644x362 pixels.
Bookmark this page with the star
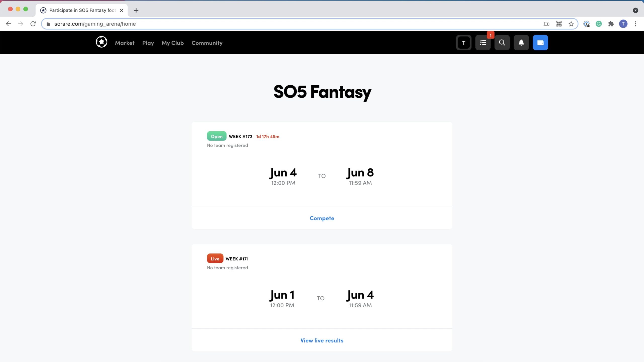pyautogui.click(x=571, y=24)
